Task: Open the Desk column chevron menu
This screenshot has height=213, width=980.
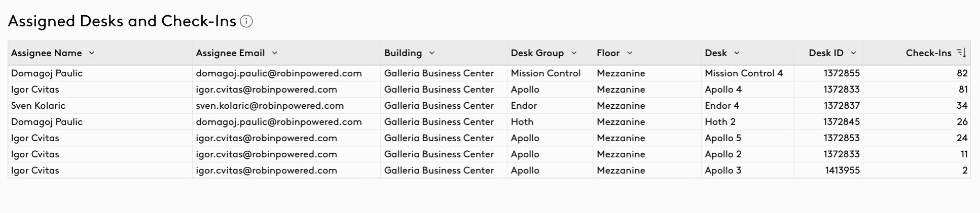Action: pyautogui.click(x=737, y=53)
